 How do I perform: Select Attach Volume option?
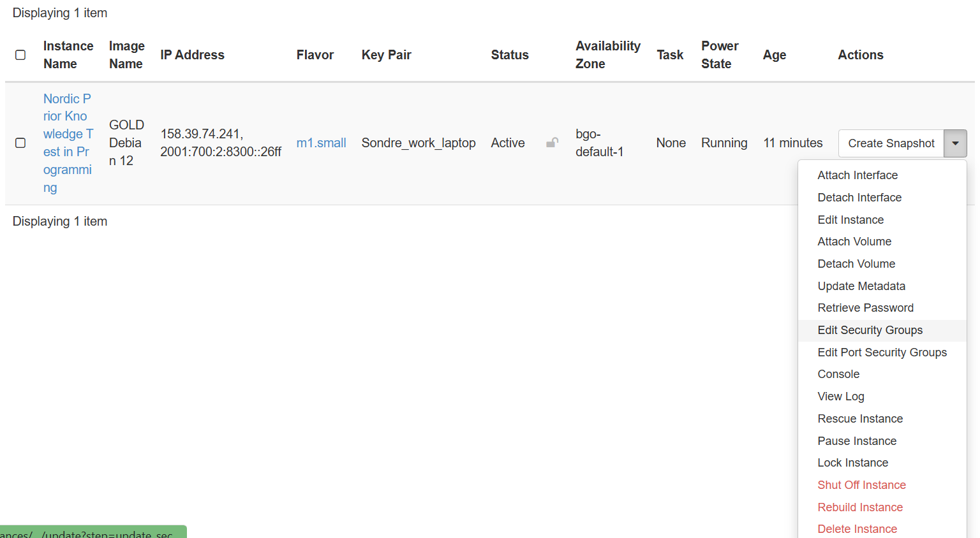854,242
